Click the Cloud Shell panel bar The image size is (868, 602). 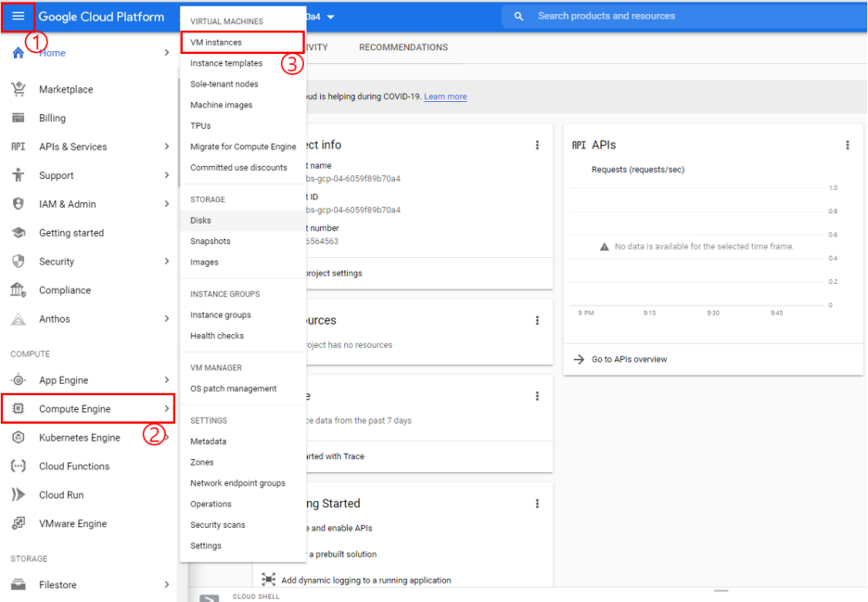tap(527, 596)
